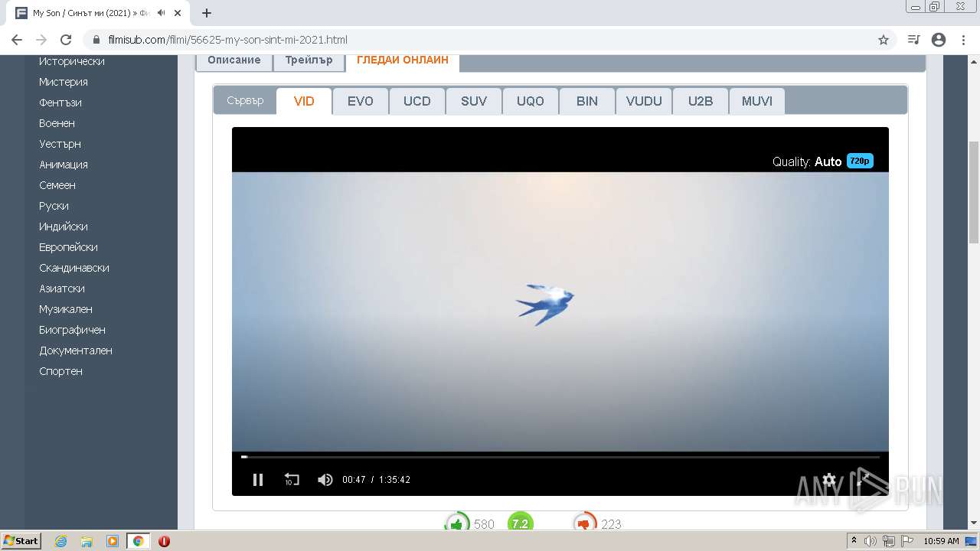Viewport: 980px width, 551px height.
Task: Click the address bar URL
Action: 228,40
